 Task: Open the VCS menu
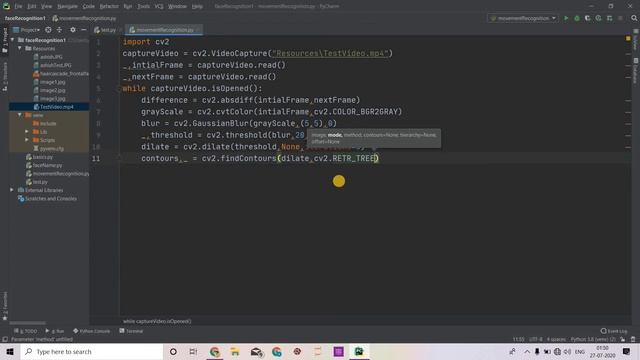point(159,7)
